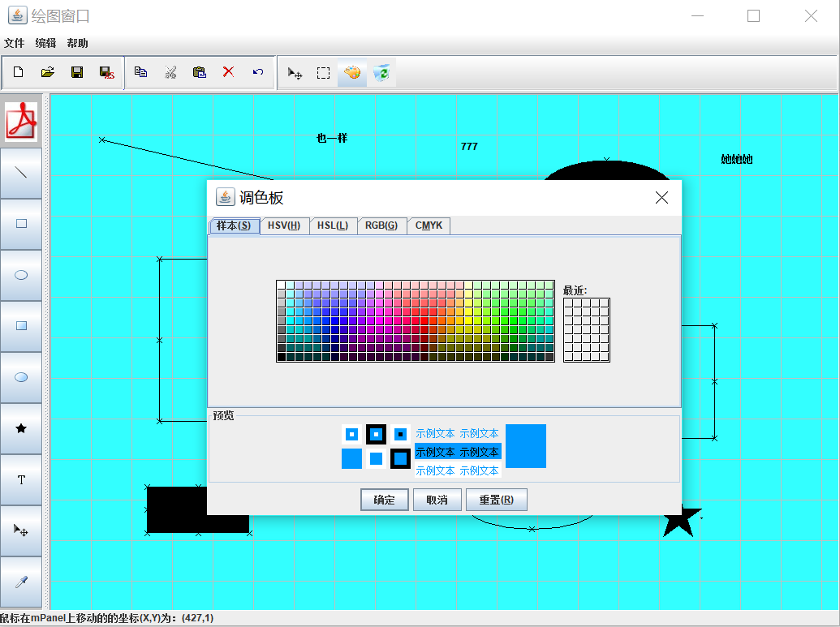Select the Line drawing tool
Screen dimensions: 840x627
(x=21, y=173)
